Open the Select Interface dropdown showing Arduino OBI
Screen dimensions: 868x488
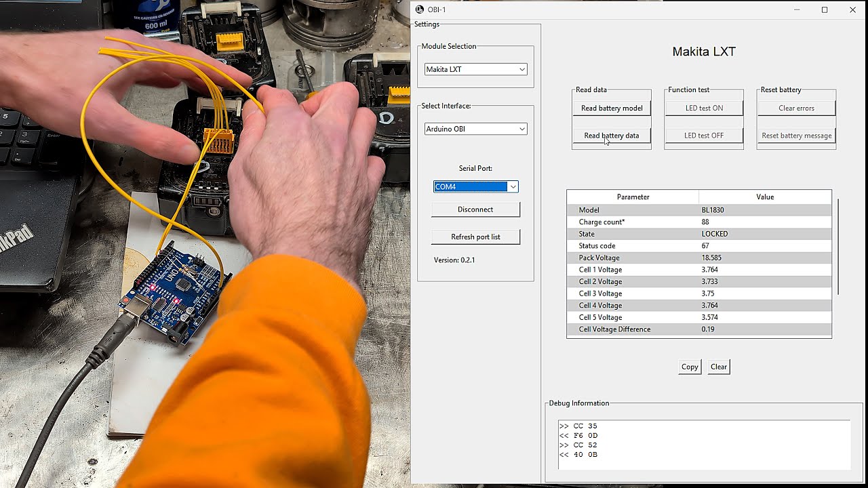(475, 129)
